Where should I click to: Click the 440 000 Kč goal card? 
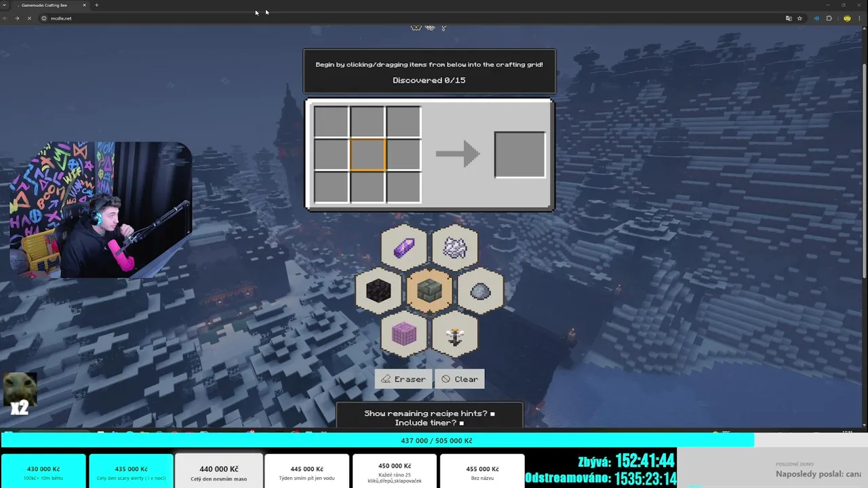click(x=218, y=472)
